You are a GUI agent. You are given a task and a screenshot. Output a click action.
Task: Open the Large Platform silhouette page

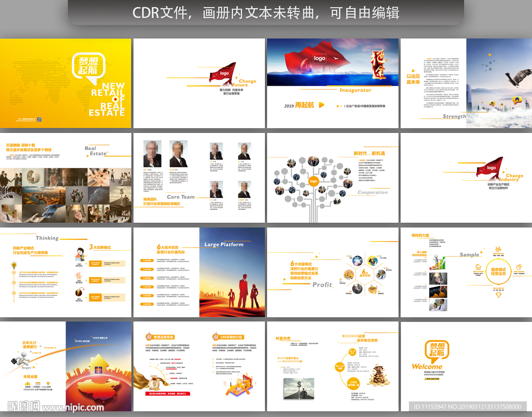coord(199,272)
